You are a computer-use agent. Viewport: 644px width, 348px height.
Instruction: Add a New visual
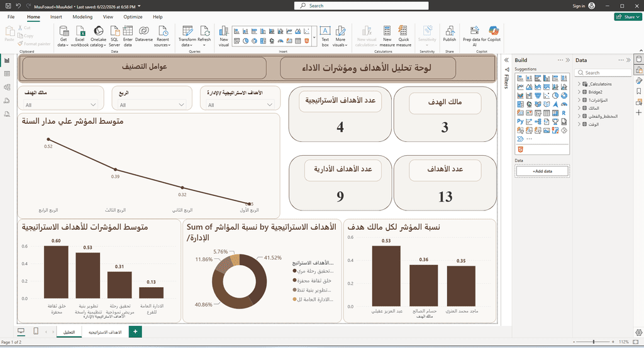tap(224, 36)
